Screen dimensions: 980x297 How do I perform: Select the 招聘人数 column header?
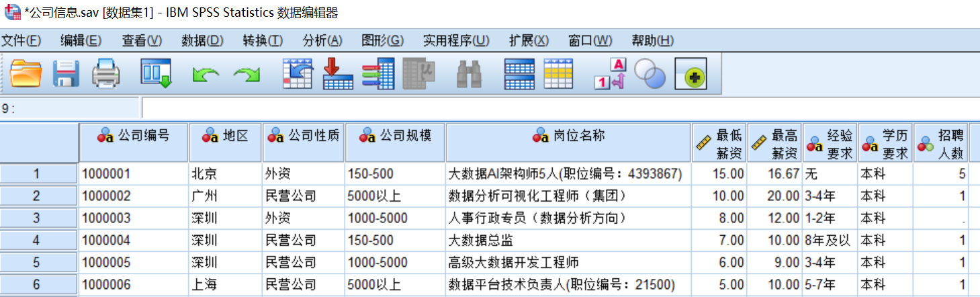(940, 142)
